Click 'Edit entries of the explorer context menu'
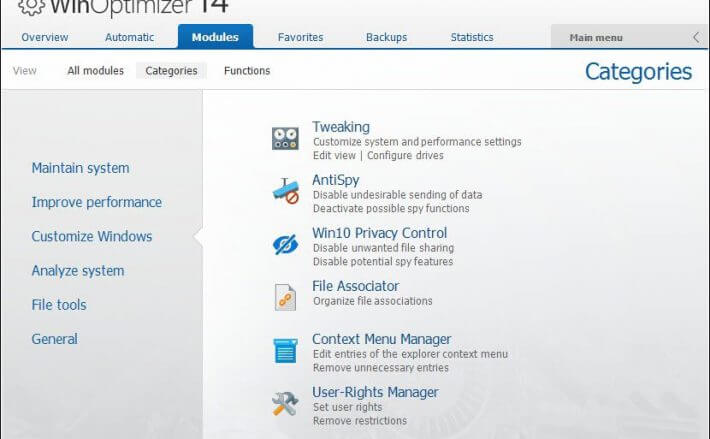Viewport: 710px width, 439px height. coord(410,354)
